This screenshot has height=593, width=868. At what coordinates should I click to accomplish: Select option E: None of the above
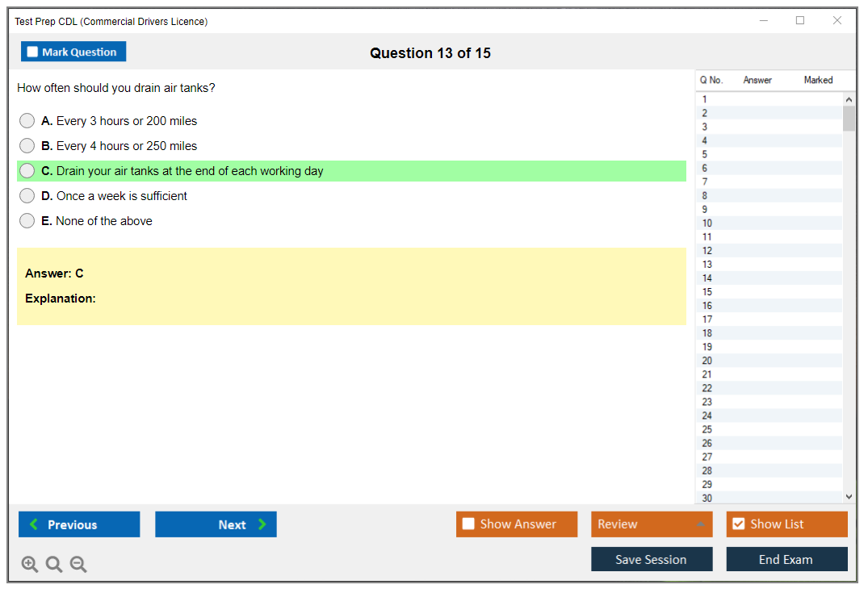[27, 221]
